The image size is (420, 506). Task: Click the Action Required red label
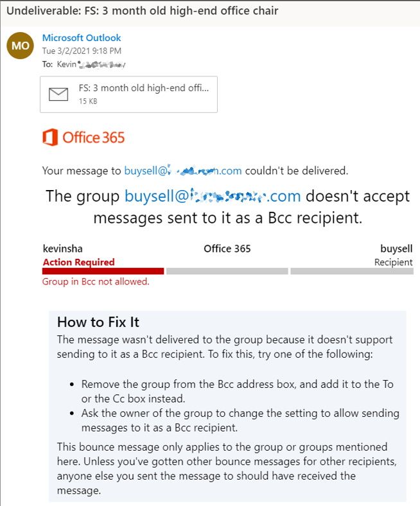(79, 262)
